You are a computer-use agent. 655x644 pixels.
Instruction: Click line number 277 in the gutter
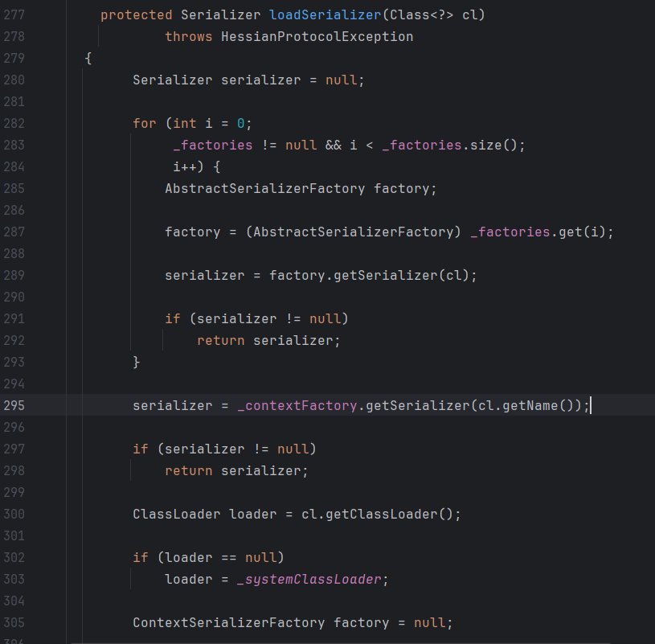(14, 15)
